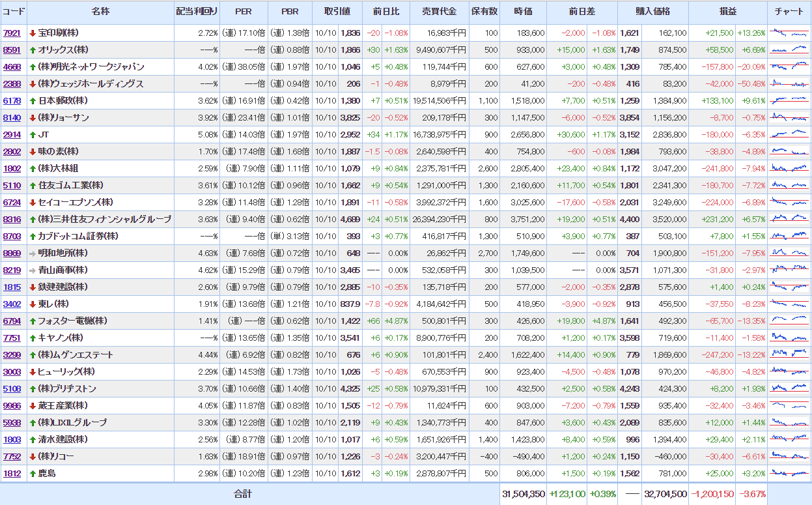This screenshot has width=812, height=505.
Task: Click the PER column header
Action: pos(244,12)
